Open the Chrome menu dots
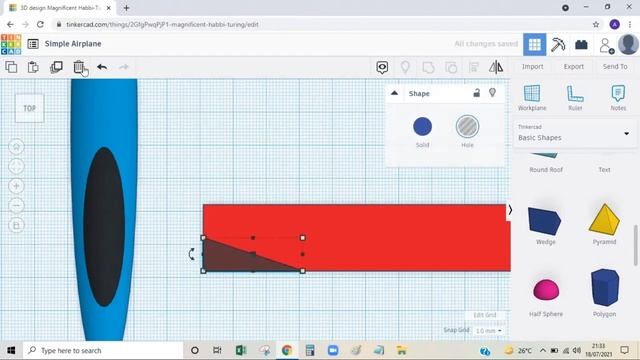Screen dimensions: 640x360 tap(630, 24)
